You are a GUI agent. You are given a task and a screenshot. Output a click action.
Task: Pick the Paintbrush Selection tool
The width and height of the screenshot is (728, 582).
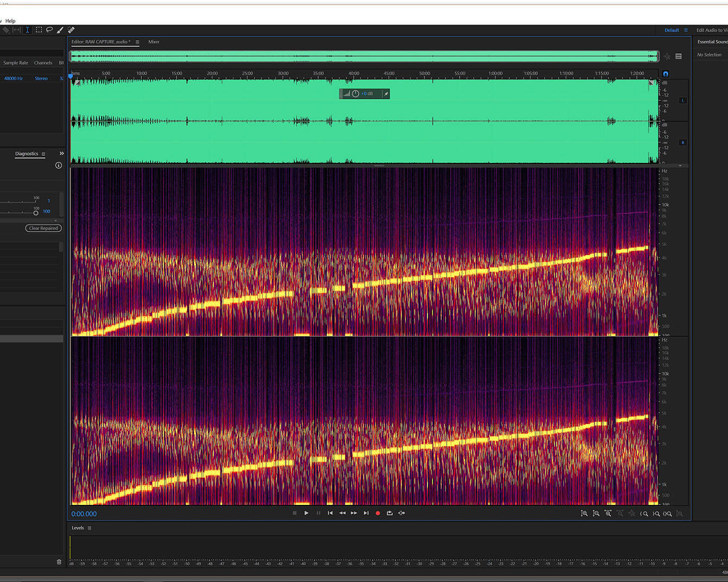click(x=60, y=30)
